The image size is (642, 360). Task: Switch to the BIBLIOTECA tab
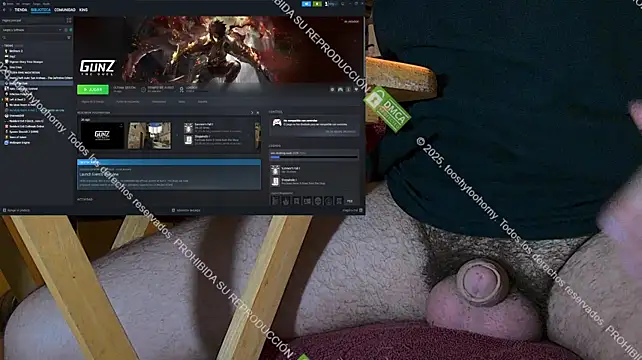pos(41,10)
